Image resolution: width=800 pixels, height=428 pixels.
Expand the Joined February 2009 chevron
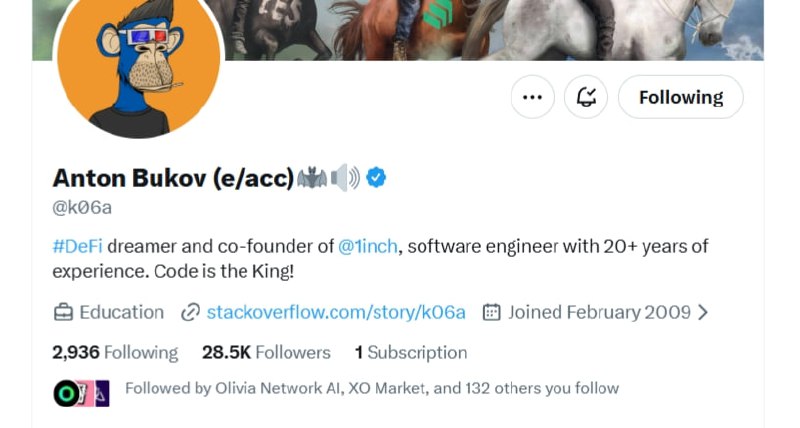703,312
